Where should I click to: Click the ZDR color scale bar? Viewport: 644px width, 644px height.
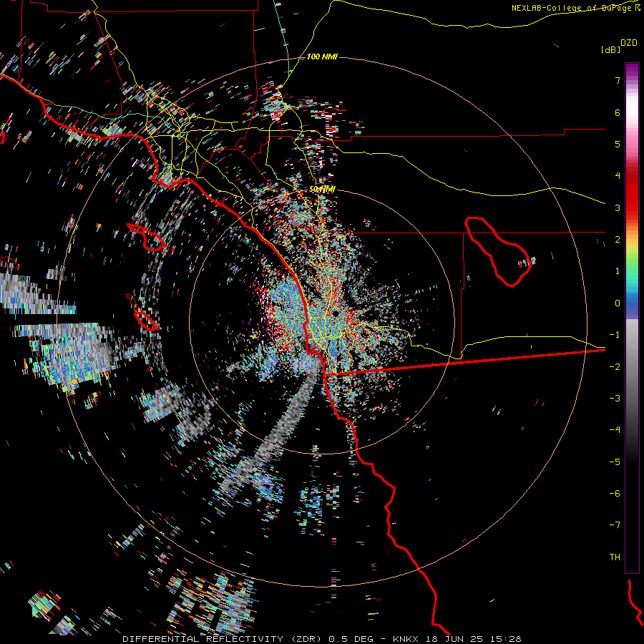pos(632,318)
